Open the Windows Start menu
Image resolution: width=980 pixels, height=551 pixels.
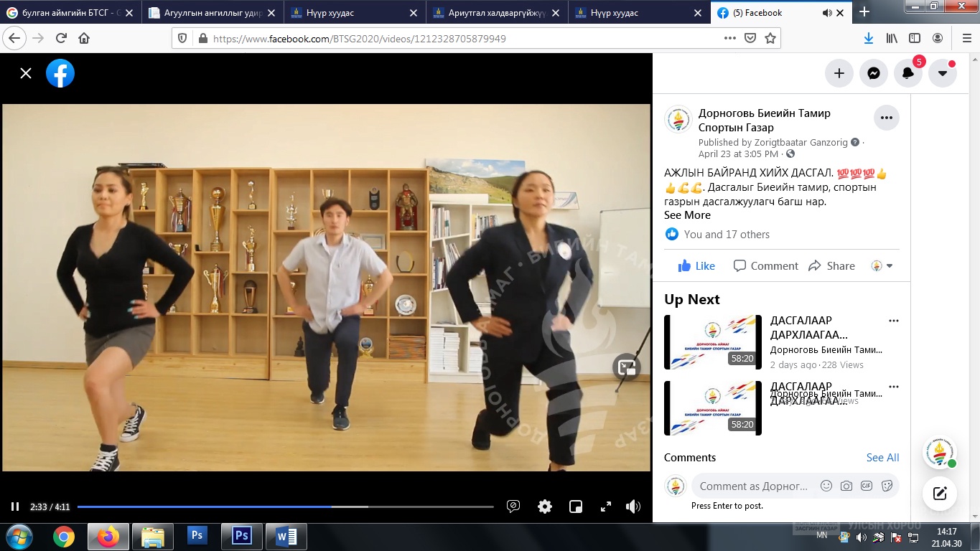(19, 537)
